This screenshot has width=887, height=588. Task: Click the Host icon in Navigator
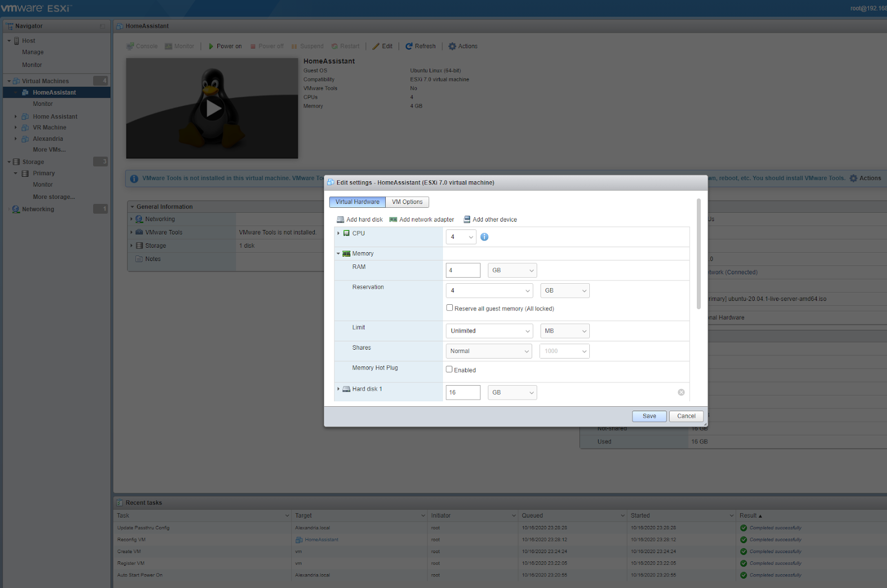click(x=17, y=41)
